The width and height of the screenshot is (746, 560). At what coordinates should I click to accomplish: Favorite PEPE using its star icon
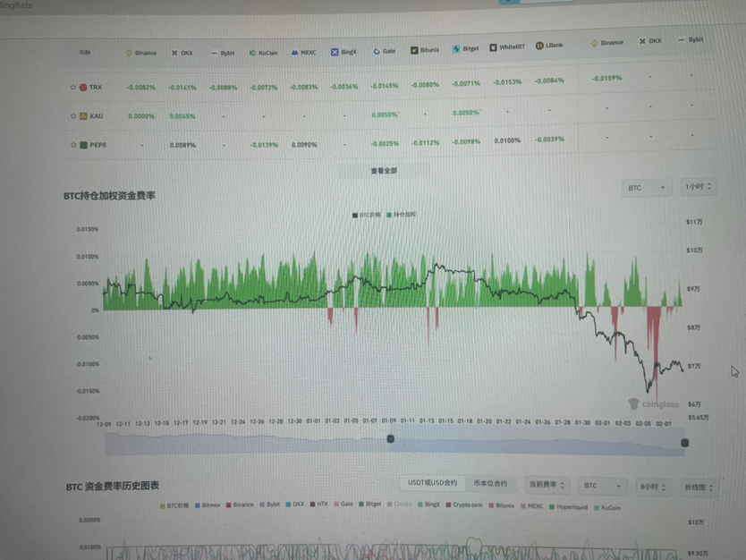[x=73, y=144]
